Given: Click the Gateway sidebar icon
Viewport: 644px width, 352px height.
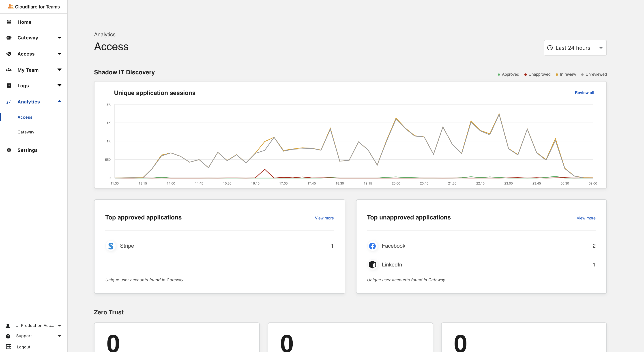Looking at the screenshot, I should pos(9,38).
